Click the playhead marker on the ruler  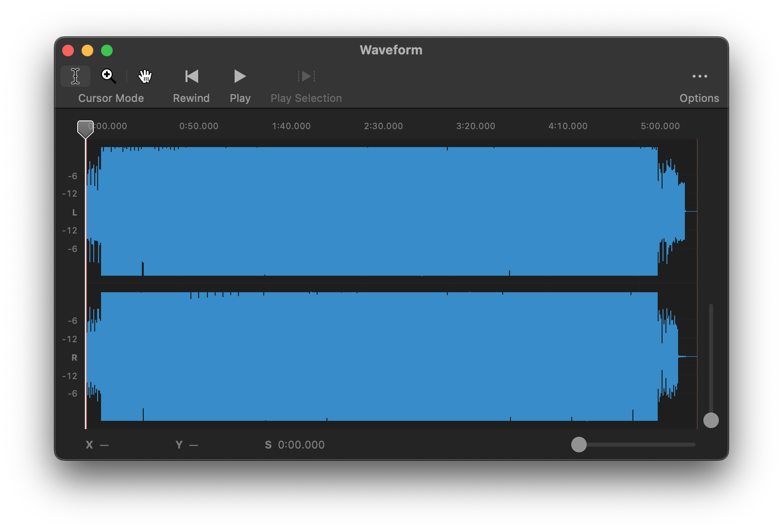[85, 129]
